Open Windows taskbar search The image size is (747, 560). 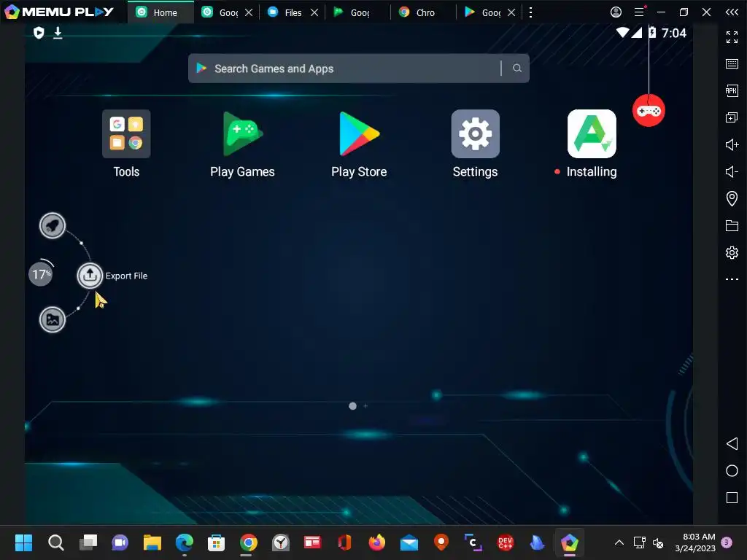[x=55, y=542]
